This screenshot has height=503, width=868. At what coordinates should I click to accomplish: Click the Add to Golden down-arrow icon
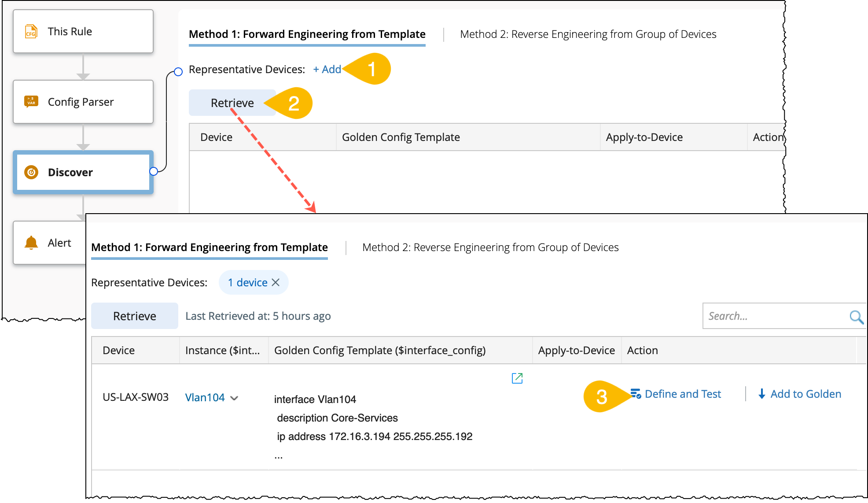[761, 394]
